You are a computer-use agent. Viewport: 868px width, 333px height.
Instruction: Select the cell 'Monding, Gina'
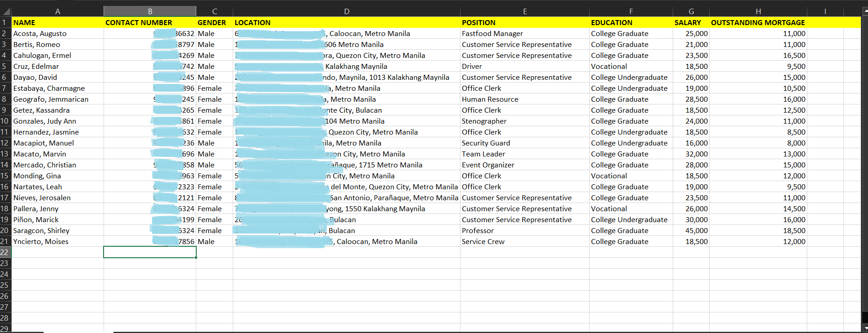(58, 176)
